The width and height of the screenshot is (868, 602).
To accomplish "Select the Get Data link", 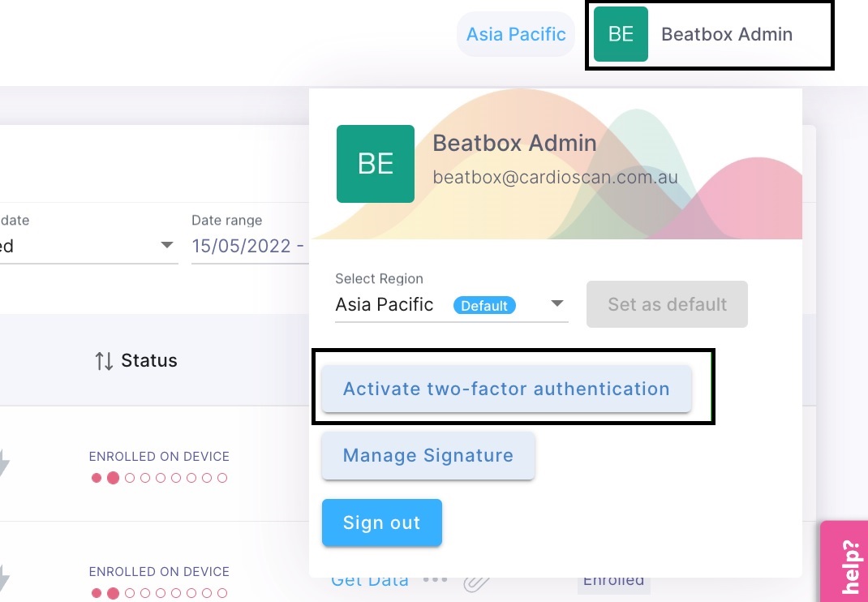I will pyautogui.click(x=369, y=579).
